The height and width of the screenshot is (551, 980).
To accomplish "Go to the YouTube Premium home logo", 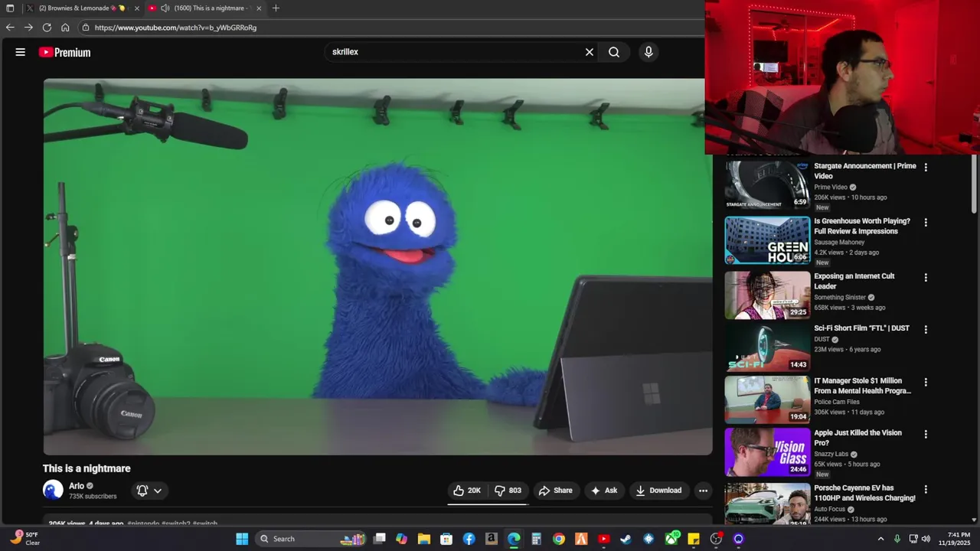I will [64, 52].
